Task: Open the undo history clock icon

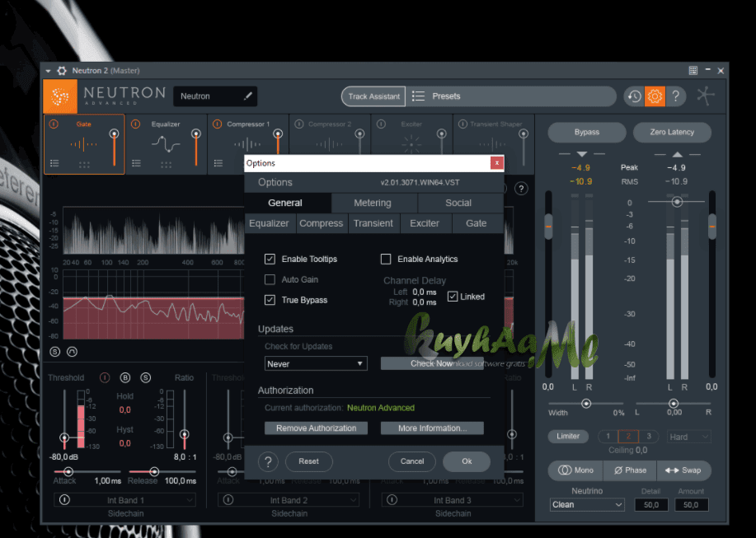Action: tap(635, 96)
